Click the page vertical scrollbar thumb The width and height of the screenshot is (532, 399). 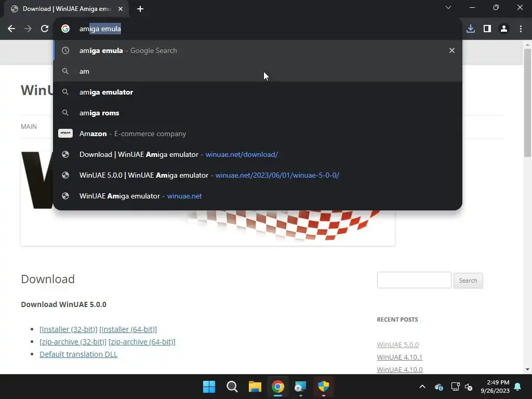coord(527,103)
